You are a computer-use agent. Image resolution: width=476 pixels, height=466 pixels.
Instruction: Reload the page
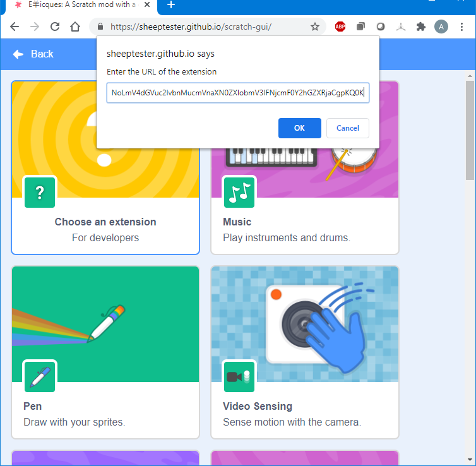click(55, 27)
